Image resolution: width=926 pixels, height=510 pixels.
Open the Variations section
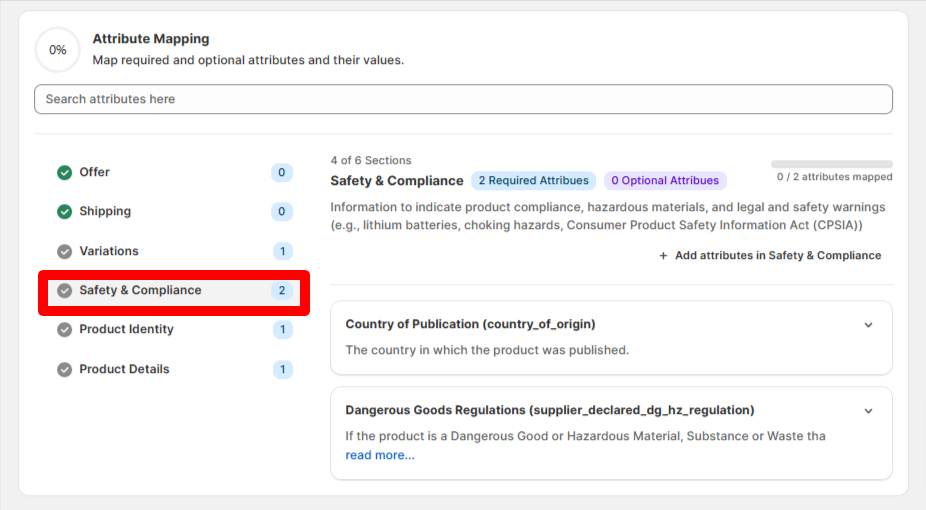(174, 251)
